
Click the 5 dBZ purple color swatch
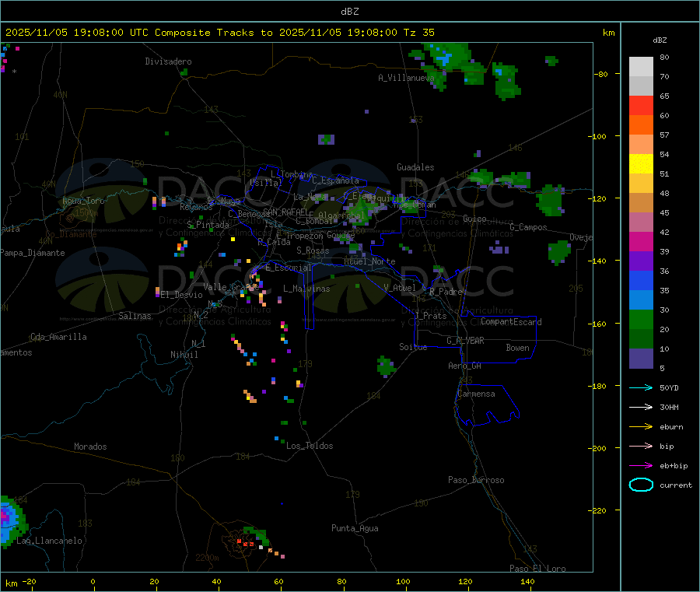pos(641,359)
